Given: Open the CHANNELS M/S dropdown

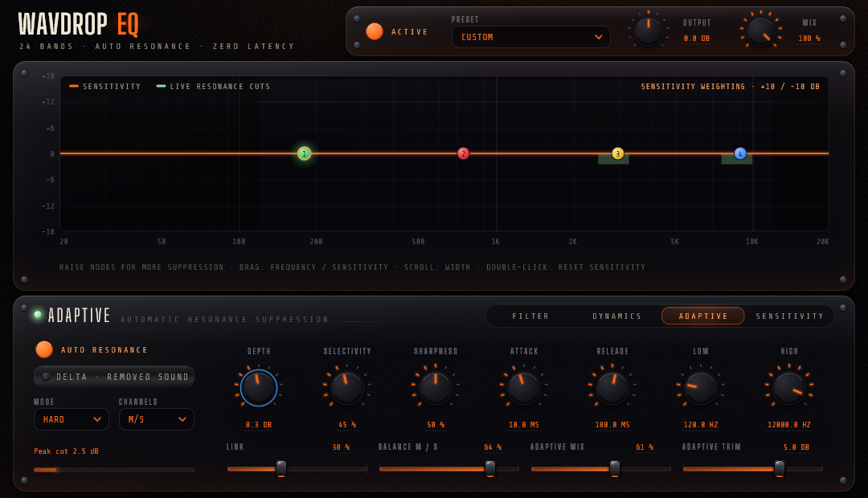Looking at the screenshot, I should click(157, 419).
